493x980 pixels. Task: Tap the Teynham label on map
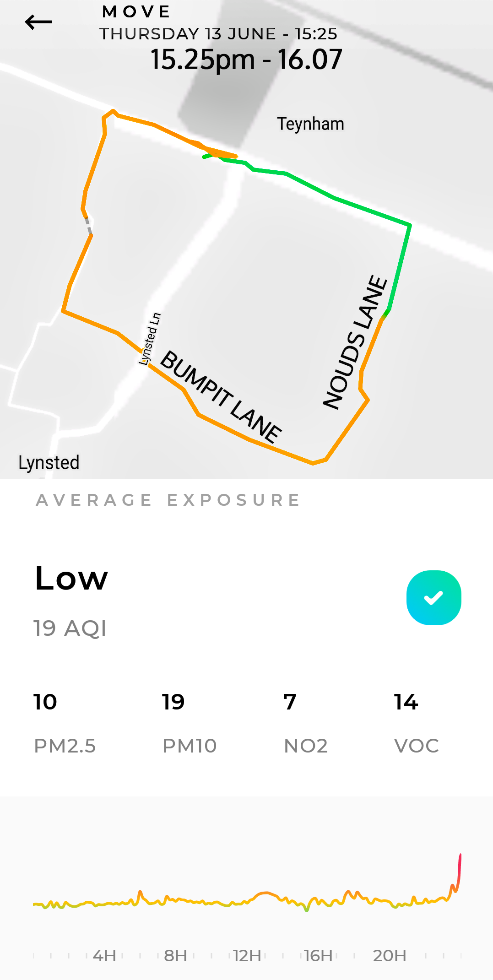(310, 124)
